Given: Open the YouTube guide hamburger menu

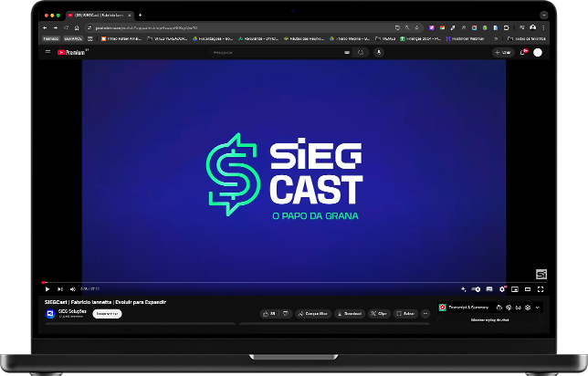Looking at the screenshot, I should click(48, 52).
